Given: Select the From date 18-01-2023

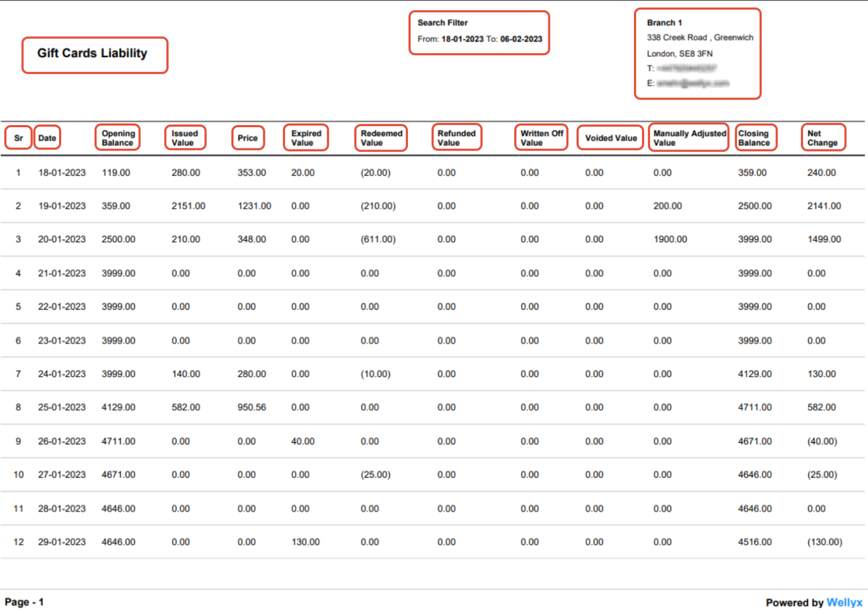Looking at the screenshot, I should [x=462, y=39].
